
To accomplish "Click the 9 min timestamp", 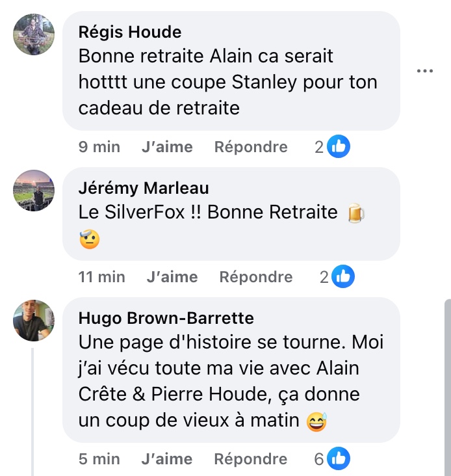I will [99, 147].
